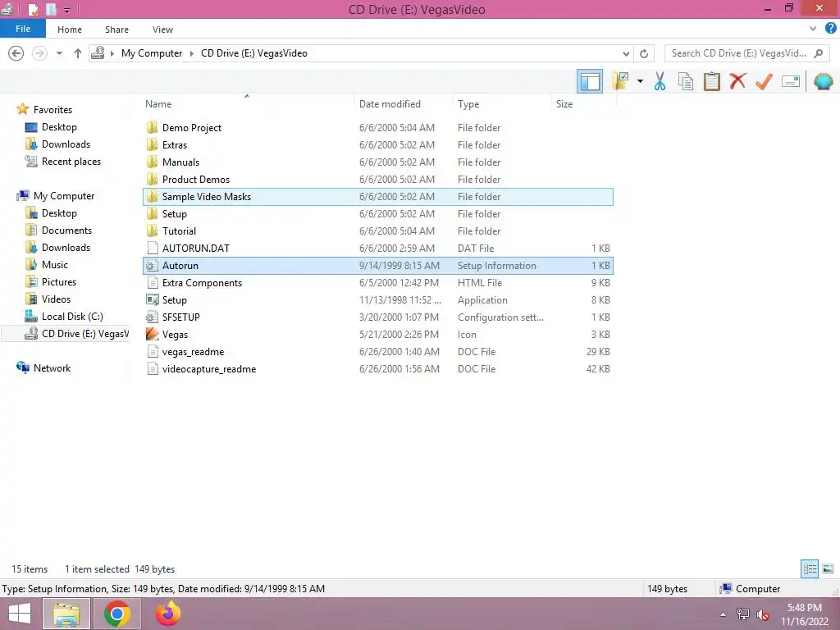Select the Demo Project folder
The height and width of the screenshot is (630, 840).
coord(378,127)
